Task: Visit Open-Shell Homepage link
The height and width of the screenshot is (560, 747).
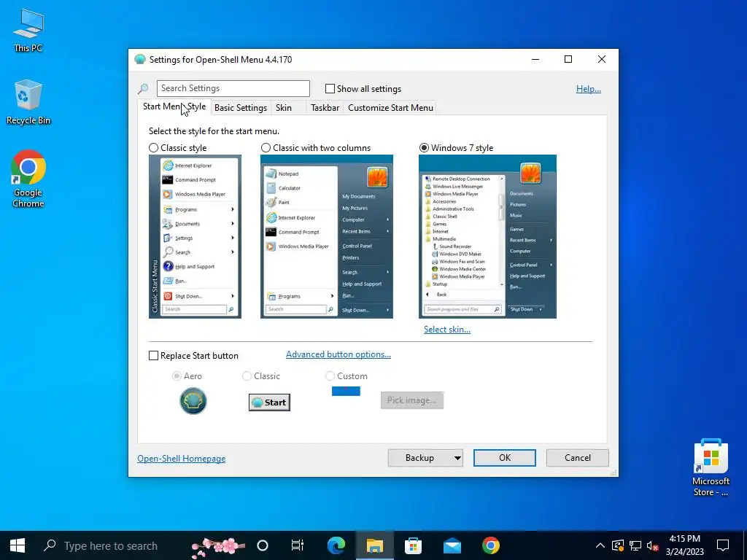Action: pyautogui.click(x=182, y=459)
